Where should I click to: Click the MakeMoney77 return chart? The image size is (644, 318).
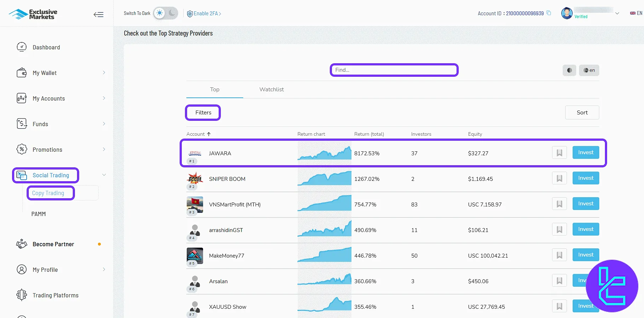click(324, 254)
